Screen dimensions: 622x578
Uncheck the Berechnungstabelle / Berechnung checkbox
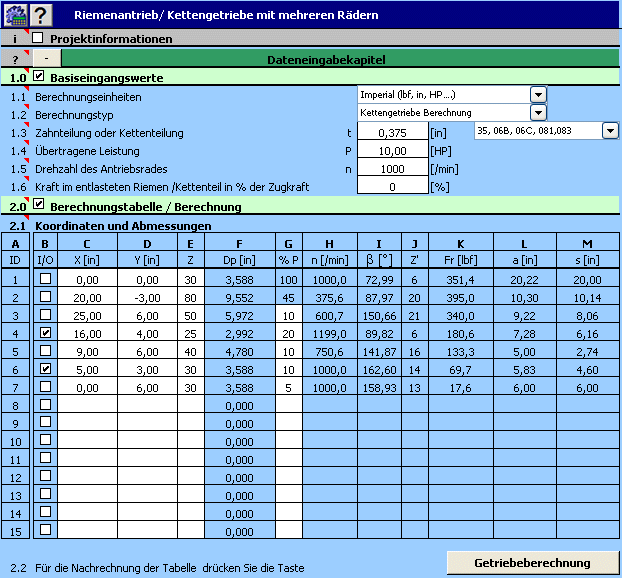tap(38, 204)
